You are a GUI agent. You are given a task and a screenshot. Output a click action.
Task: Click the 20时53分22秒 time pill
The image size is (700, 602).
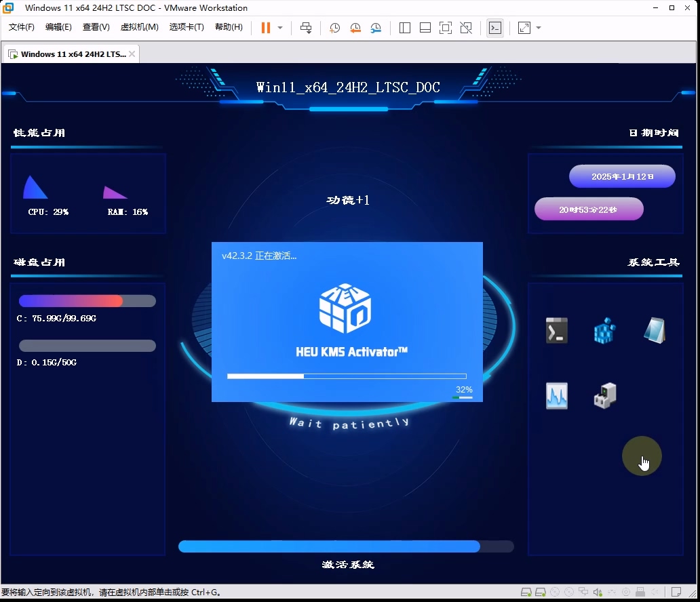(589, 209)
